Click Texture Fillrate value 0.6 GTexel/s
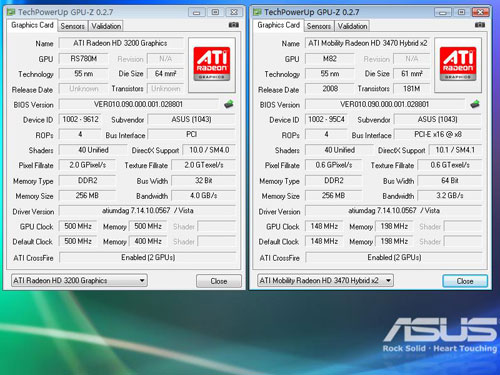 (450, 165)
